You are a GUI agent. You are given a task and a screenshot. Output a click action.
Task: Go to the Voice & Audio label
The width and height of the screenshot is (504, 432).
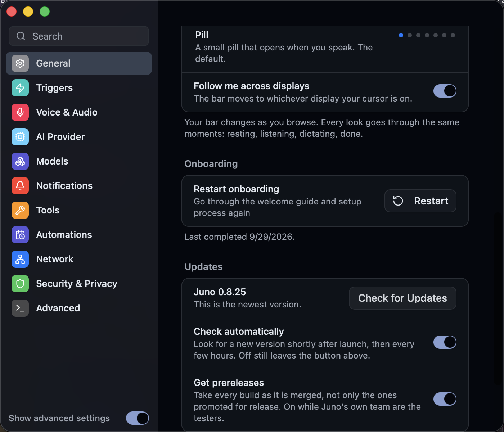pyautogui.click(x=67, y=112)
